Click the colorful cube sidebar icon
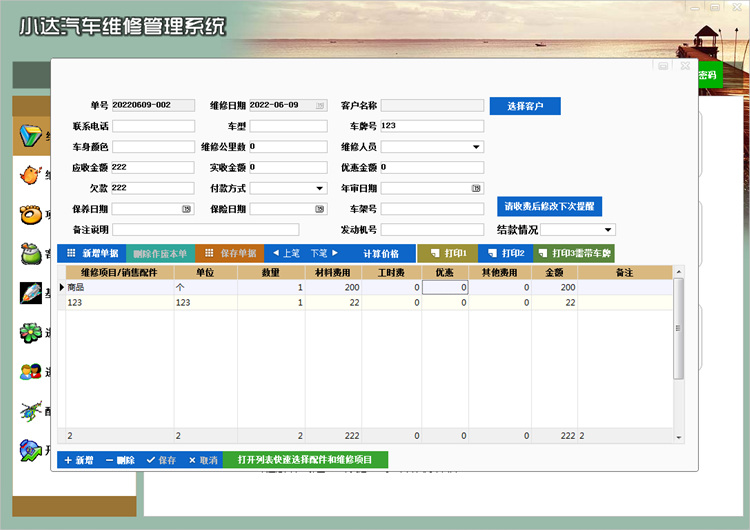 tap(31, 135)
